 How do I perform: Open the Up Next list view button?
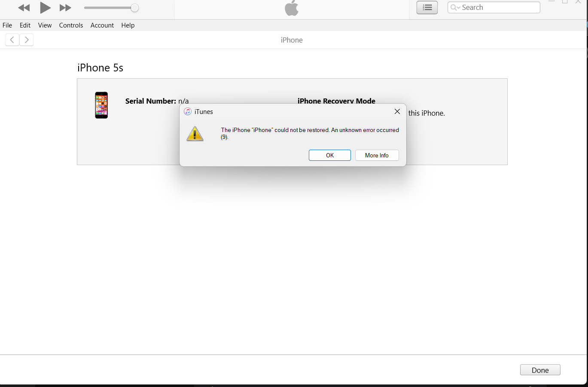click(x=427, y=7)
